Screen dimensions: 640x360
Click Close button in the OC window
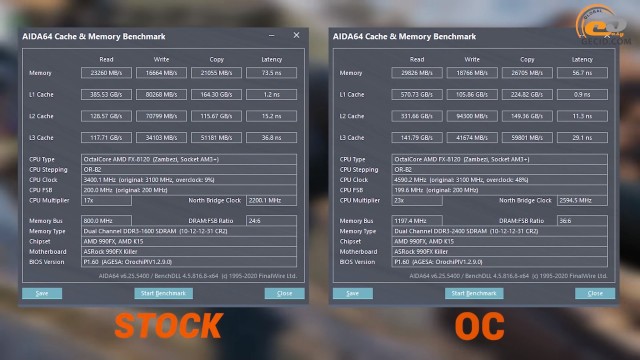pyautogui.click(x=595, y=293)
